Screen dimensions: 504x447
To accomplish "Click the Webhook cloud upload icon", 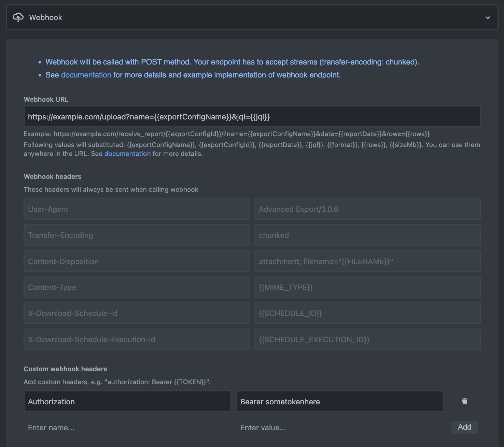I will tap(18, 17).
